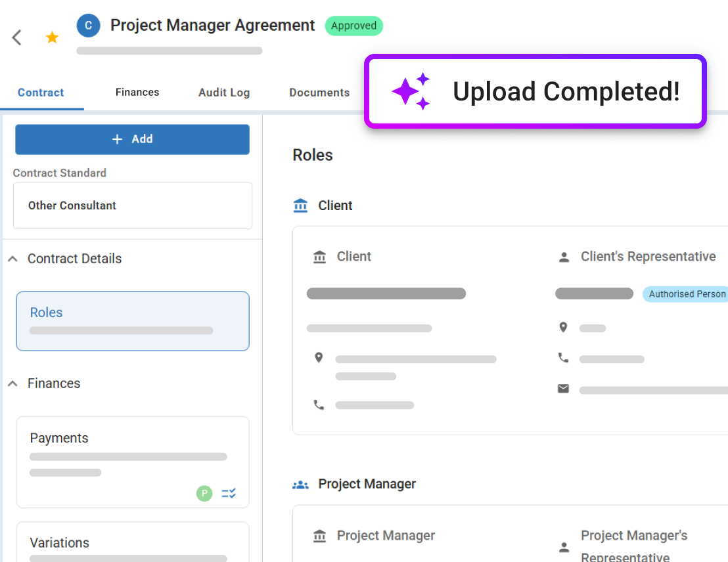Click the Client's Representative phone icon

pos(563,358)
